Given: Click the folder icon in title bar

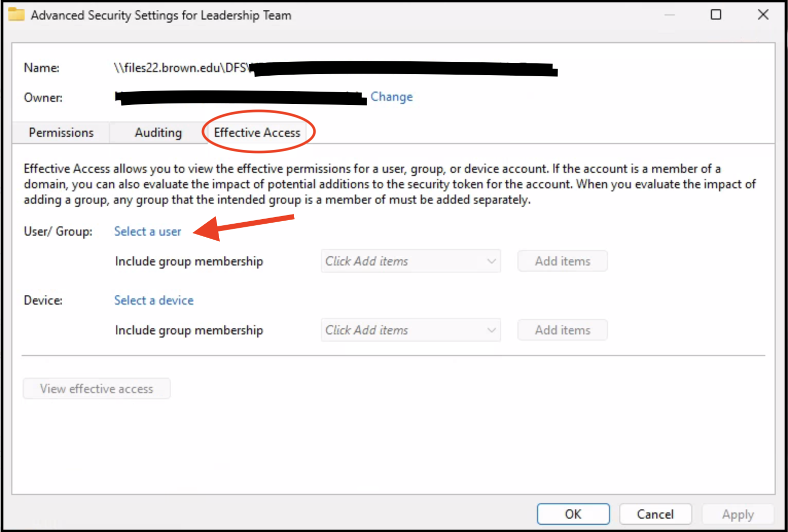Looking at the screenshot, I should (16, 14).
